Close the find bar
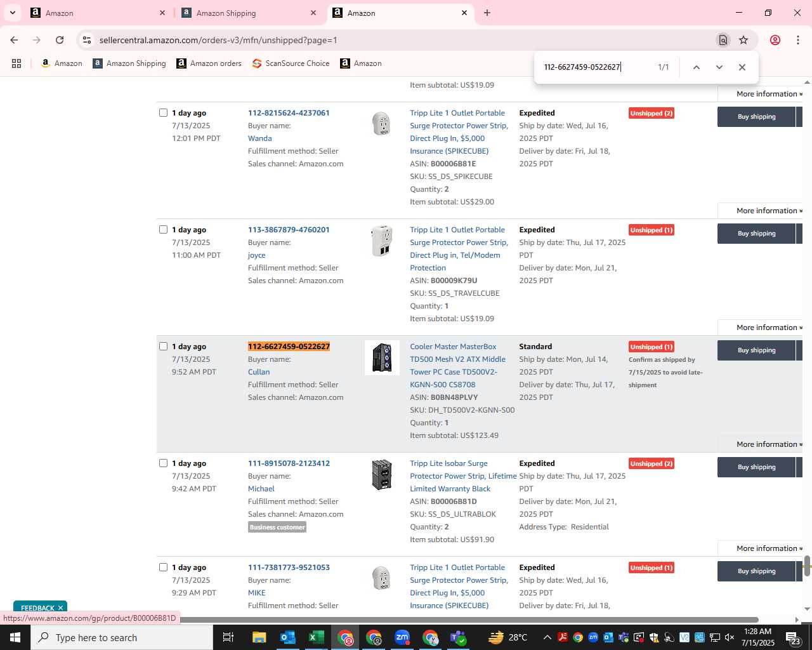 (742, 67)
